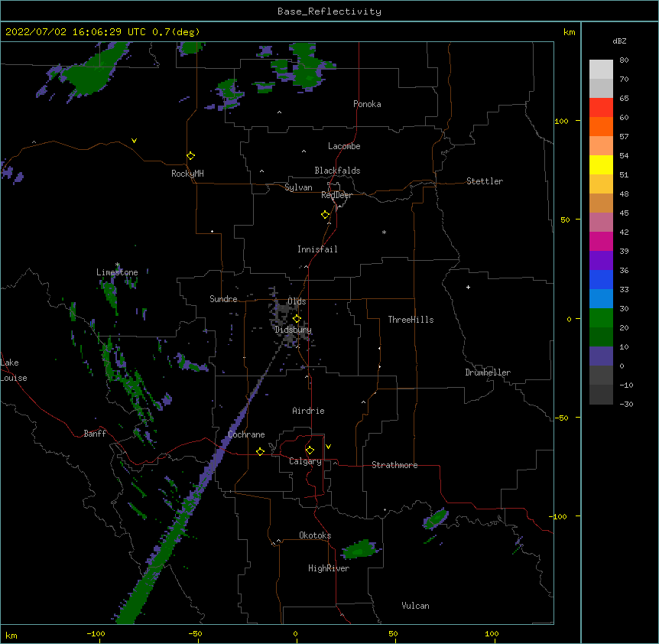Click the green radar echo east of HighRiver

[x=361, y=549]
